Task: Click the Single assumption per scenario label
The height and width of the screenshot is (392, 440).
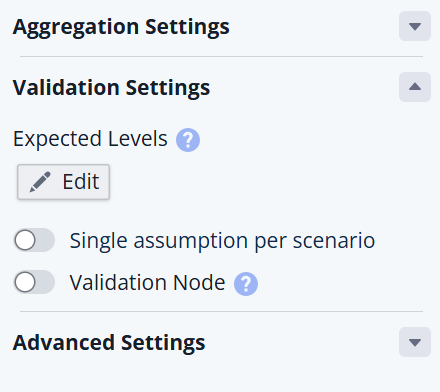Action: [x=222, y=241]
